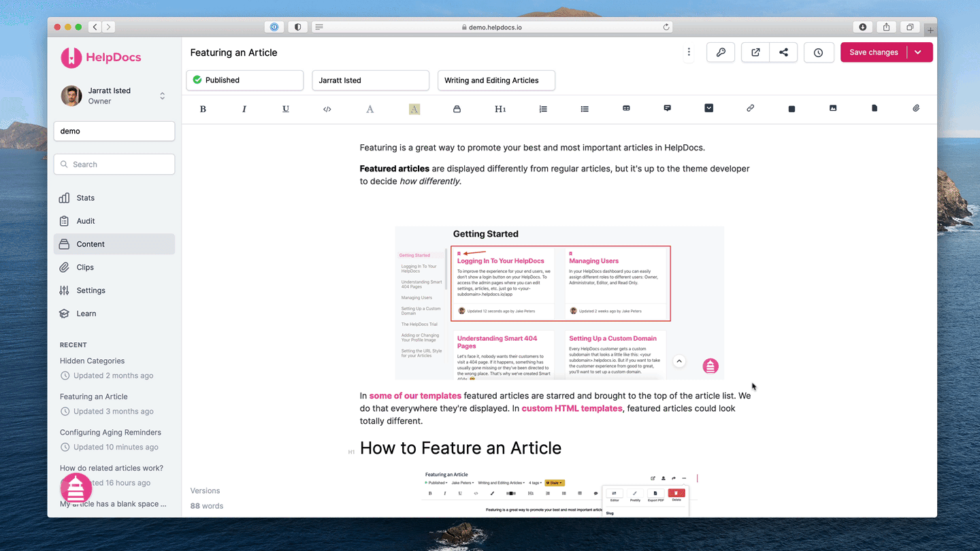Apply underline formatting
Viewport: 980px width, 551px height.
pyautogui.click(x=286, y=109)
